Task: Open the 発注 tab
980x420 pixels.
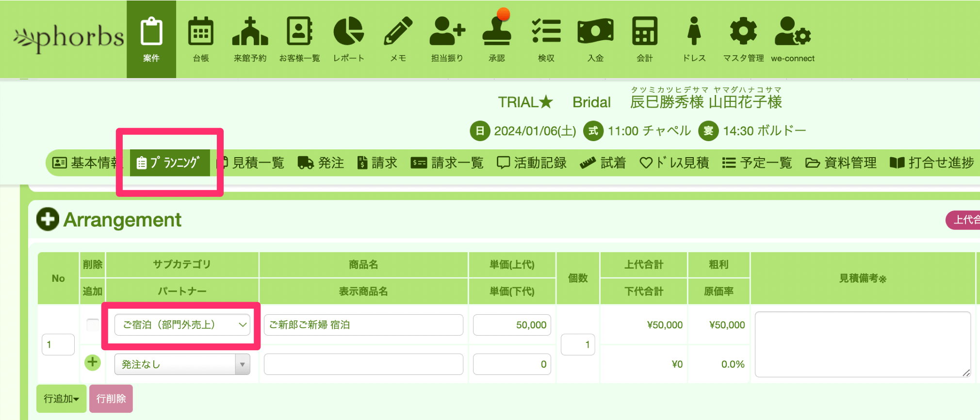Action: 321,162
